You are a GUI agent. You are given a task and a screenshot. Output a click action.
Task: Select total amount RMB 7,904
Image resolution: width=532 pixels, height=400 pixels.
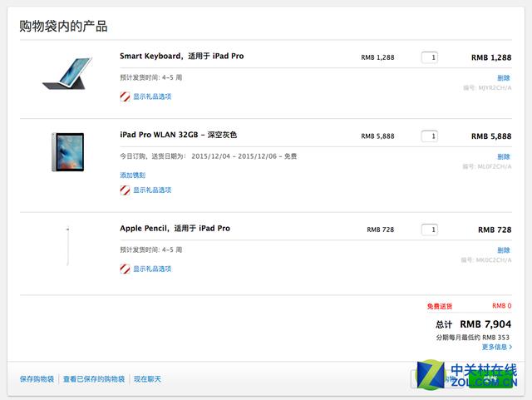click(x=485, y=324)
